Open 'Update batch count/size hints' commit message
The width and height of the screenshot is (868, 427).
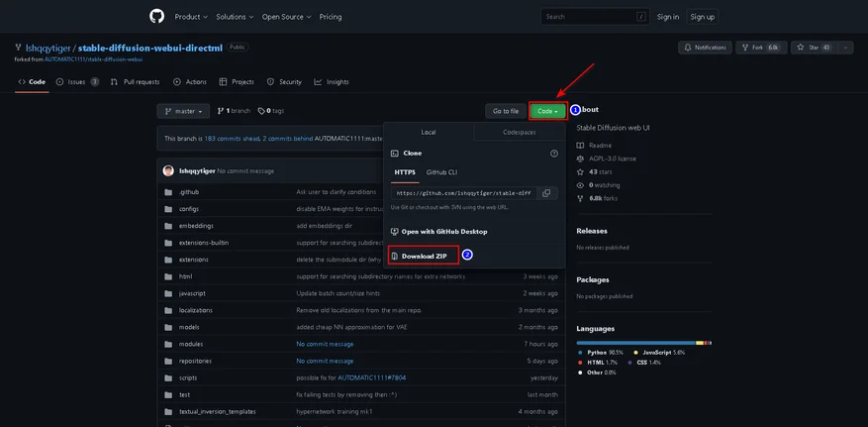point(338,293)
